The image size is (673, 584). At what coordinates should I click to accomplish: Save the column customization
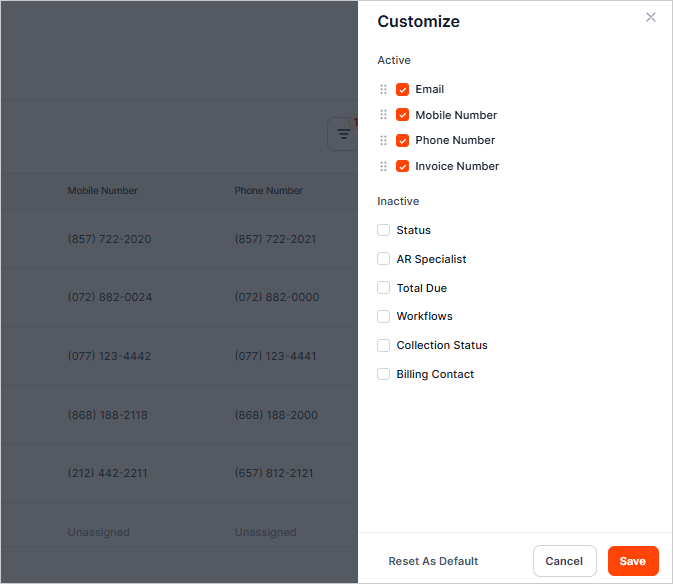click(x=632, y=561)
